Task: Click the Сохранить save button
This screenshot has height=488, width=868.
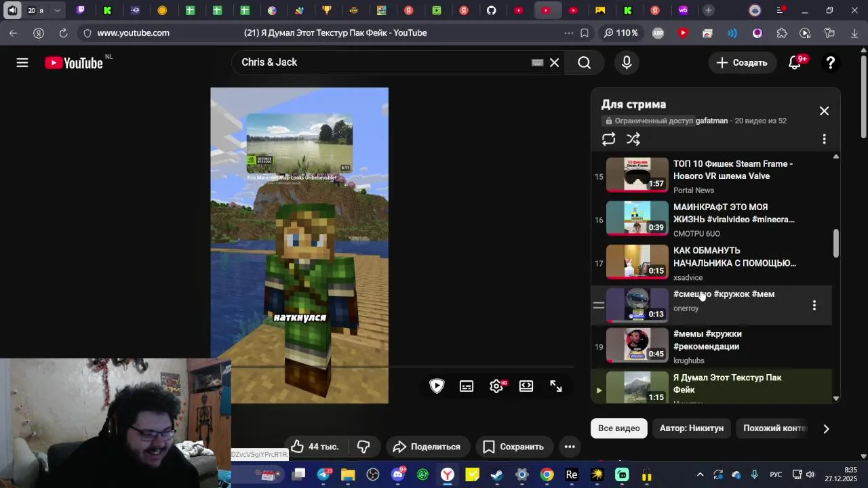Action: point(513,447)
